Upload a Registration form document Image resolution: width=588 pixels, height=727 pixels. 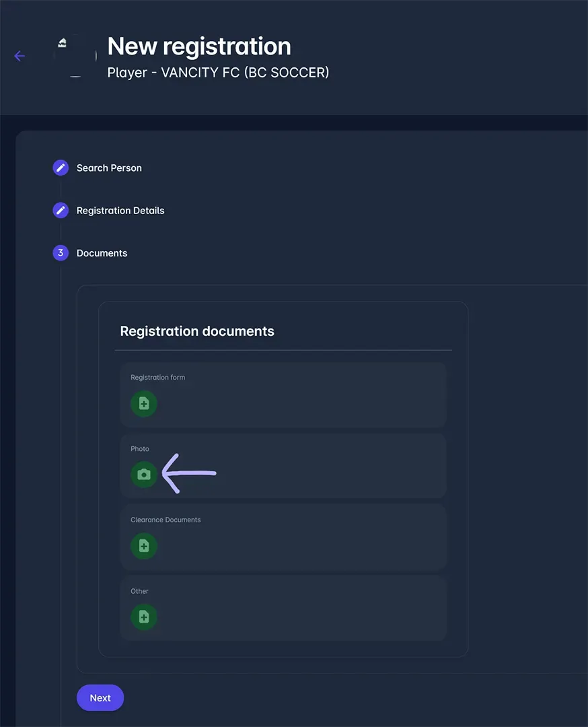coord(143,404)
